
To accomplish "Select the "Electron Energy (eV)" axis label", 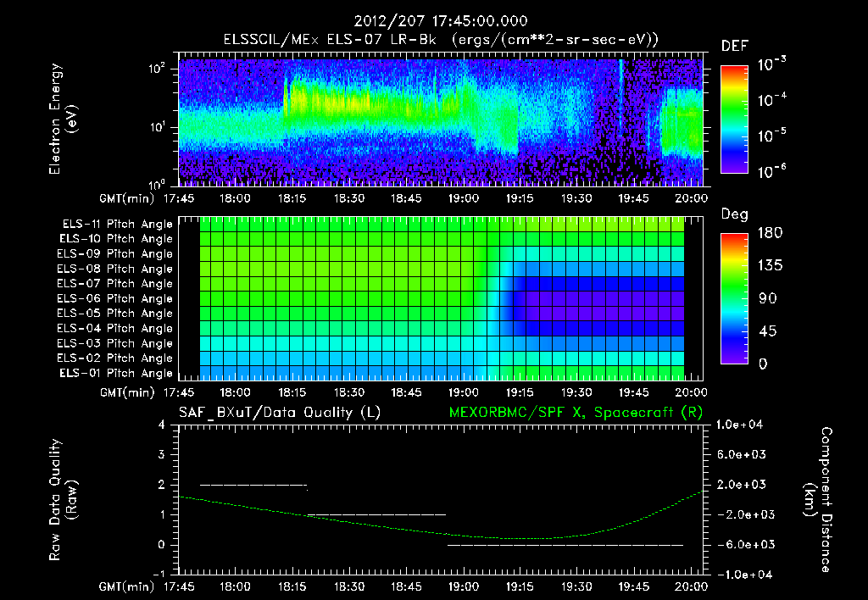I will (x=63, y=119).
